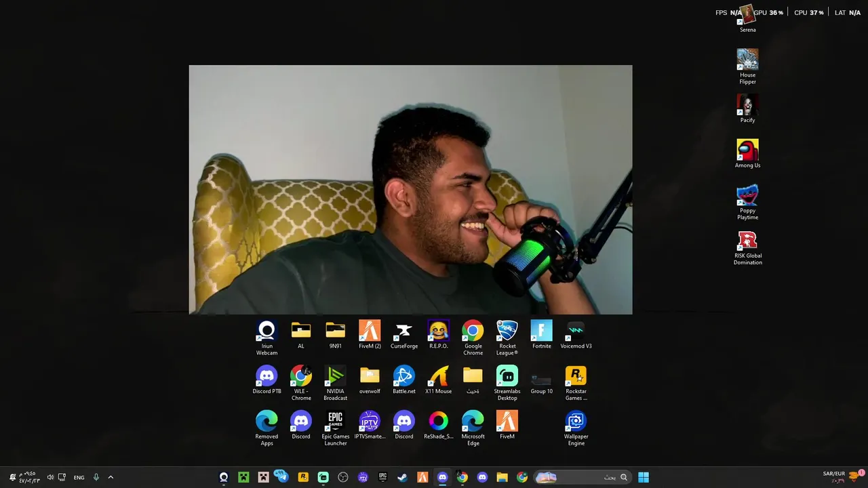Screen dimensions: 868x488
Task: Open the AL folder on the desktop
Action: point(301,335)
